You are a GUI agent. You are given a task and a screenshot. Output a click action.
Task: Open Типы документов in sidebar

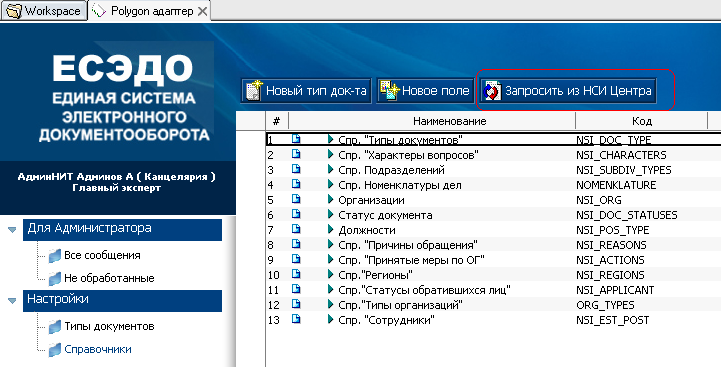pyautogui.click(x=109, y=327)
